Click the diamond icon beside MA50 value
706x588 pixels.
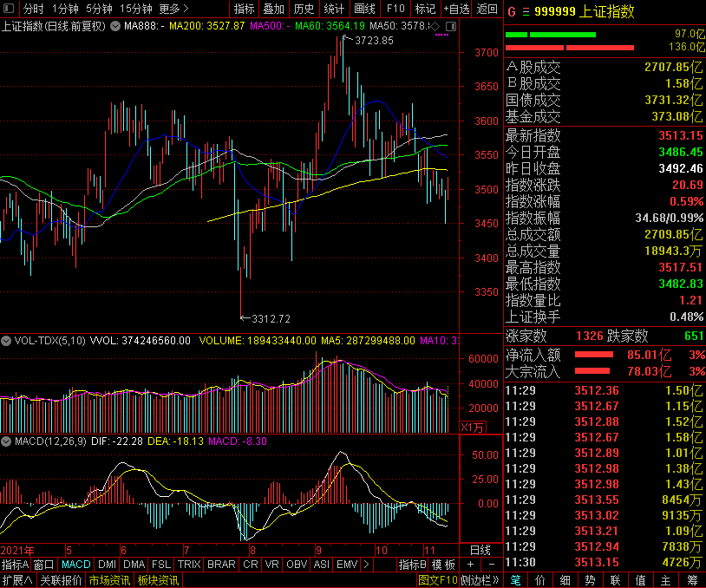(x=435, y=26)
